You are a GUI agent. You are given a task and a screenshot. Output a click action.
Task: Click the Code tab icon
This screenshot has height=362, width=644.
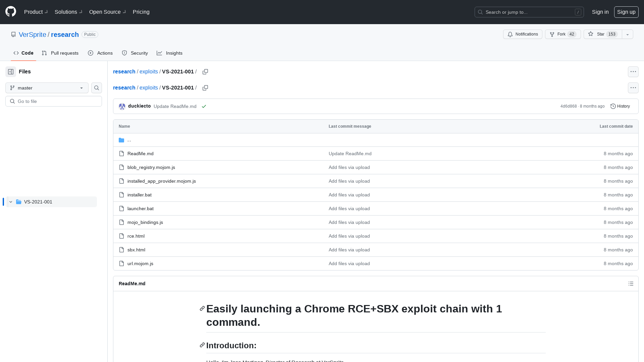[x=16, y=53]
